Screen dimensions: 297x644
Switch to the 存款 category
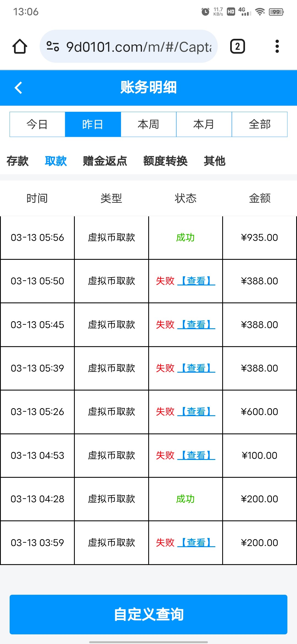pos(18,161)
